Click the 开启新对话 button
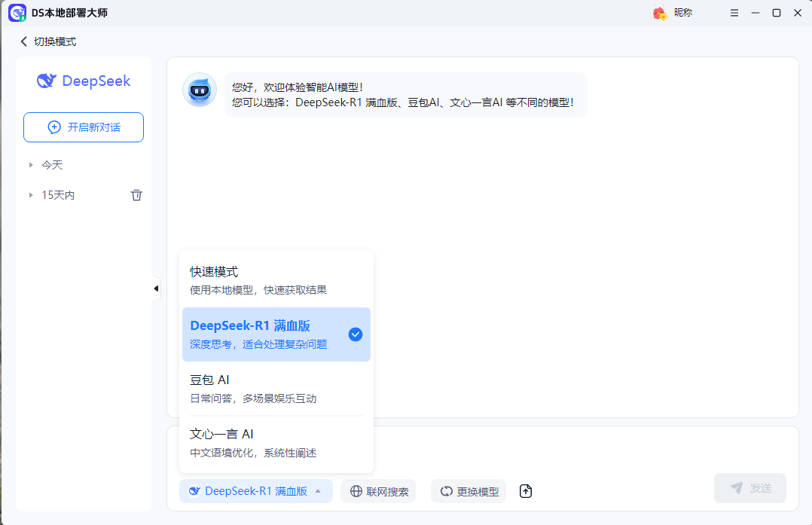This screenshot has width=812, height=525. click(83, 127)
